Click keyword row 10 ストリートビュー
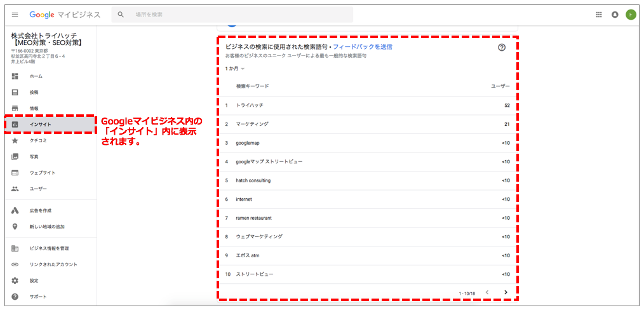 pos(367,274)
